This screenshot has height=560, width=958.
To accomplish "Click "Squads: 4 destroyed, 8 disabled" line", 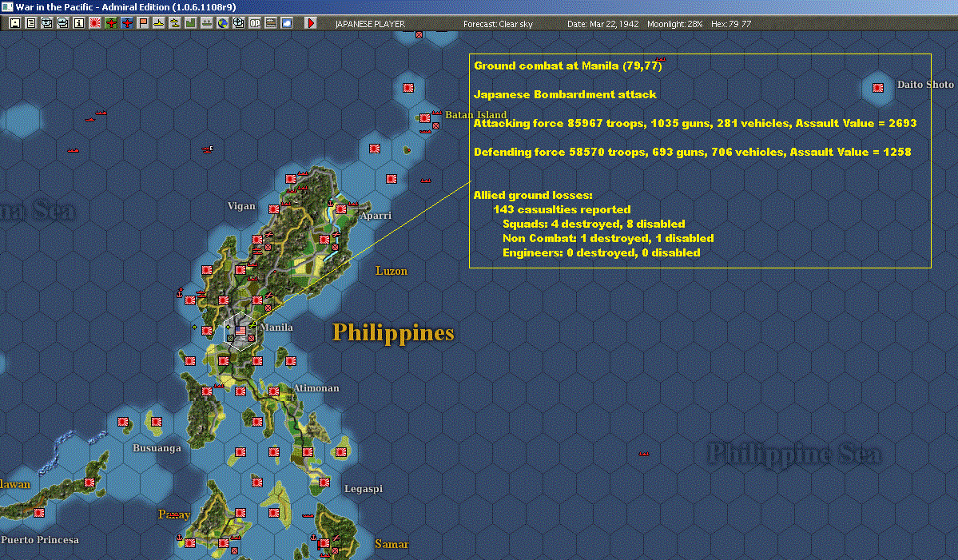I will pyautogui.click(x=594, y=224).
